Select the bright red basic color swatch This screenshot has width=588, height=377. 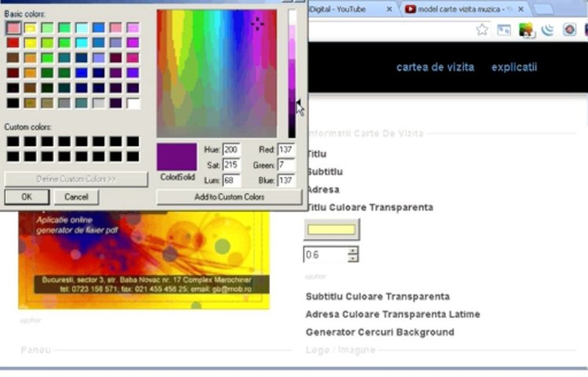(x=13, y=43)
